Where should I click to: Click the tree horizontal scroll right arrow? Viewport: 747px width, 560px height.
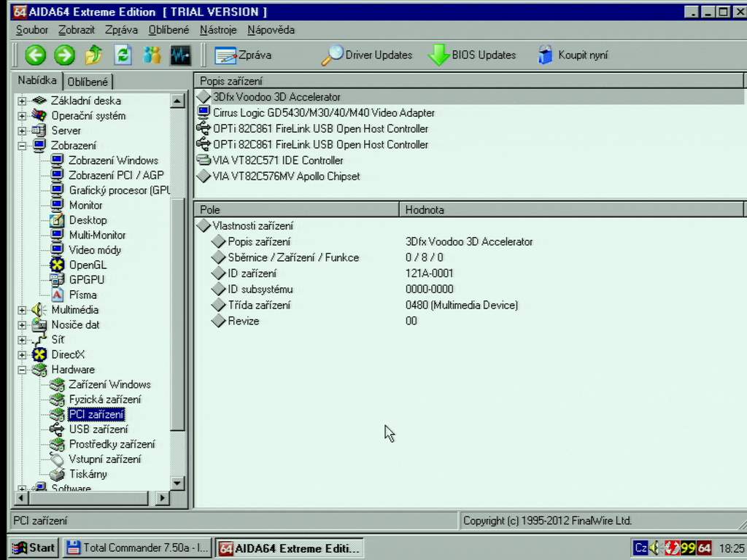pyautogui.click(x=162, y=498)
